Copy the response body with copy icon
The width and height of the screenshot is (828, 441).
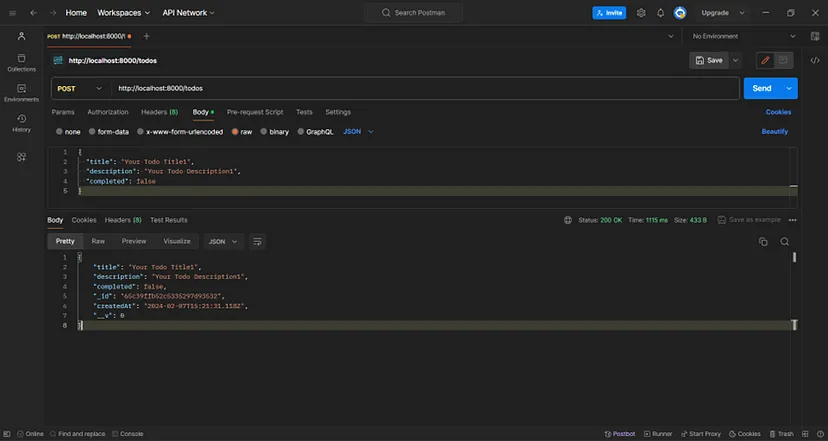pyautogui.click(x=763, y=242)
